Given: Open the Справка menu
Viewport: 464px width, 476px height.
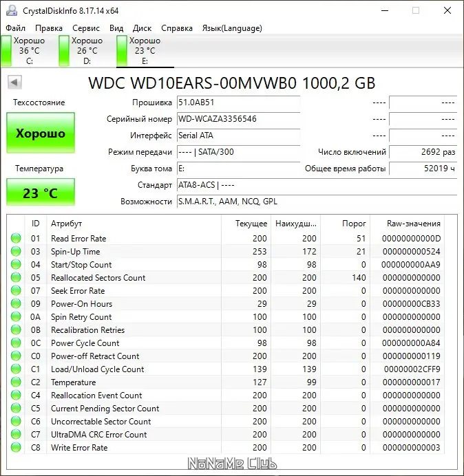Looking at the screenshot, I should [x=177, y=28].
